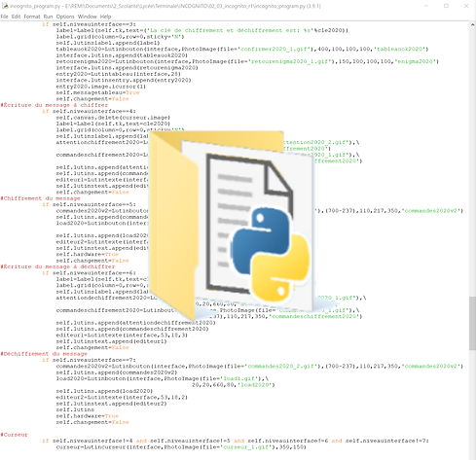Click the scrollbar up arrow
Image resolution: width=476 pixels, height=460 pixels.
pyautogui.click(x=472, y=25)
